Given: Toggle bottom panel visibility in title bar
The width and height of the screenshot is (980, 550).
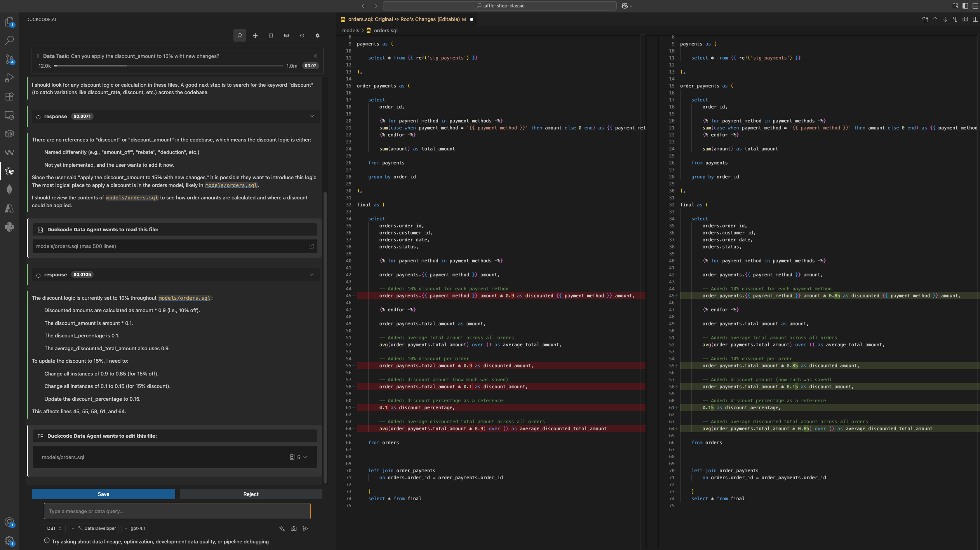Looking at the screenshot, I should (975, 6).
